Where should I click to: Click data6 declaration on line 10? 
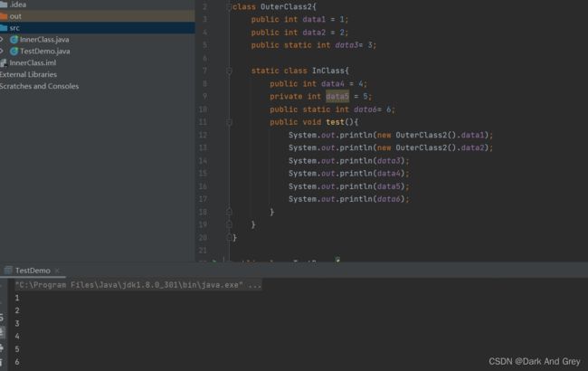tap(365, 109)
